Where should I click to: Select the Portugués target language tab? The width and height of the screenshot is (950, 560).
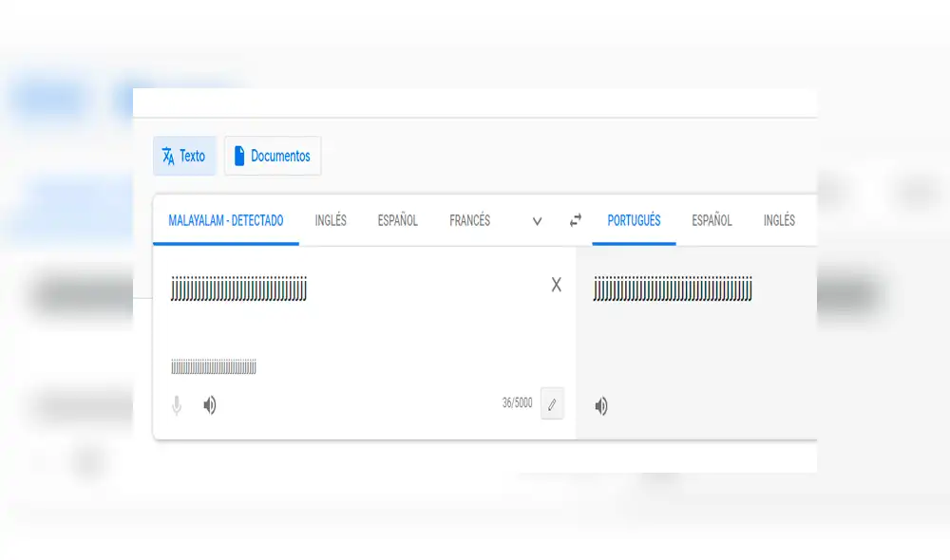(x=634, y=220)
